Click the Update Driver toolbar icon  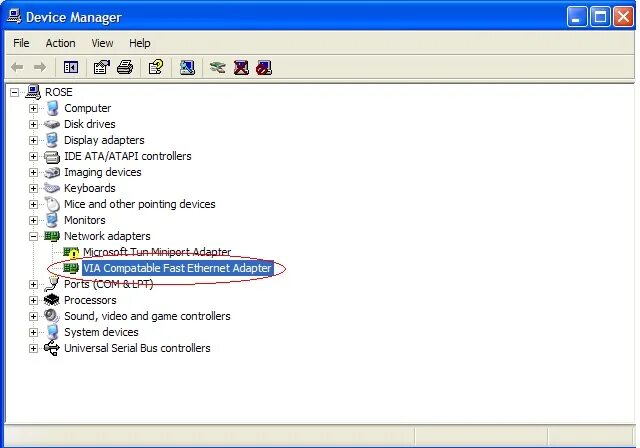pos(218,67)
